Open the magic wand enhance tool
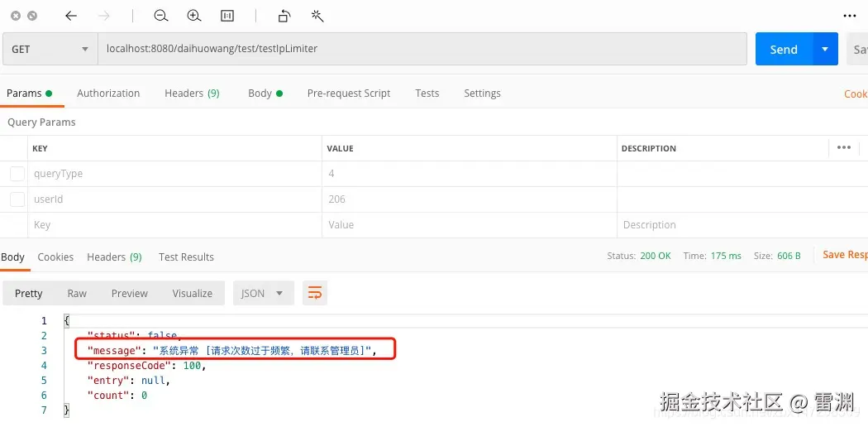The image size is (868, 427). (317, 16)
